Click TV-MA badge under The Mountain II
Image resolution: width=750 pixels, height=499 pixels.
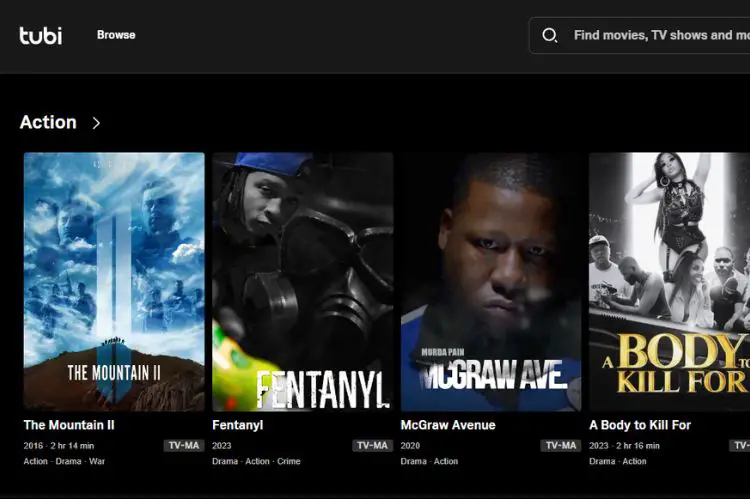tap(184, 445)
